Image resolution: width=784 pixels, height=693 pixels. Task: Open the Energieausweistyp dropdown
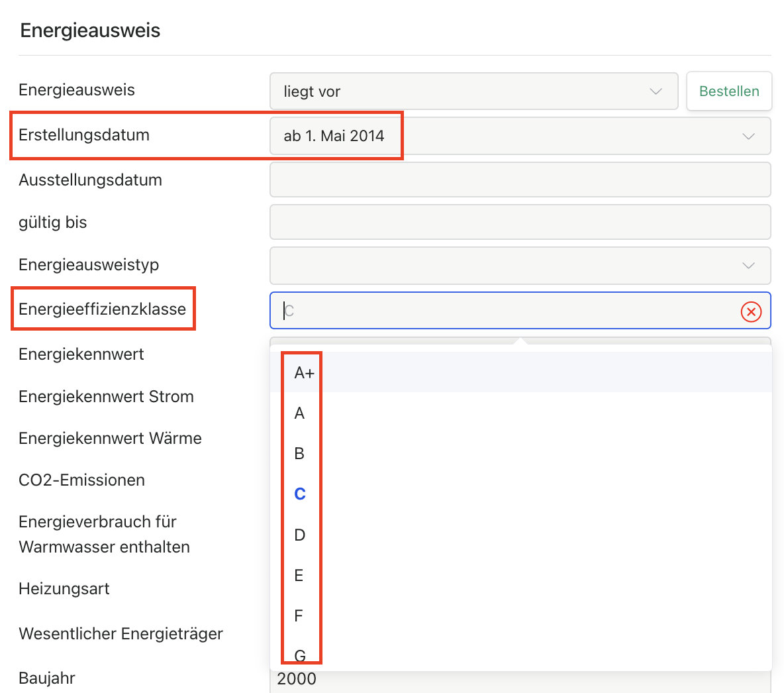[520, 266]
